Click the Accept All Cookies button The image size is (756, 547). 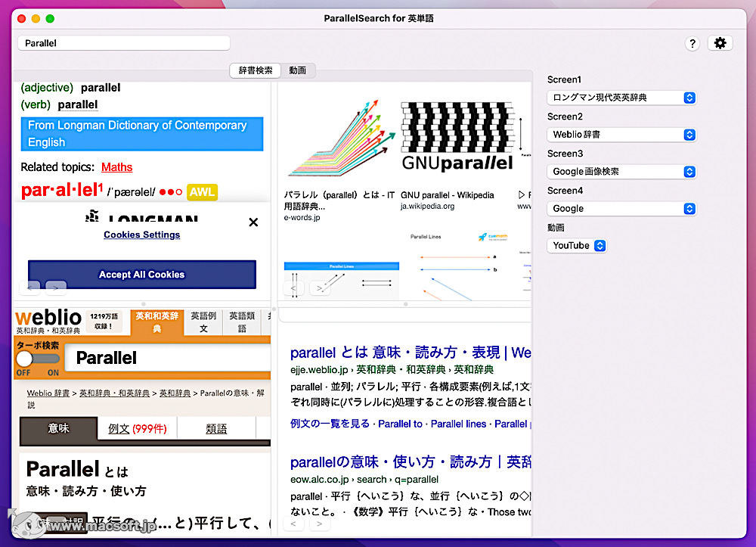click(x=141, y=275)
